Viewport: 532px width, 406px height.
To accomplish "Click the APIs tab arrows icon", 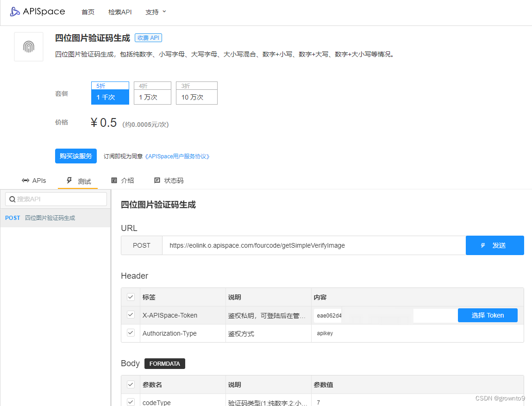I will point(25,181).
